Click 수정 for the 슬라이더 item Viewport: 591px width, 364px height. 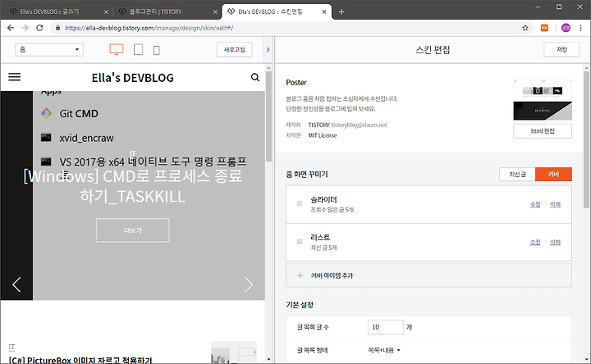pos(535,204)
